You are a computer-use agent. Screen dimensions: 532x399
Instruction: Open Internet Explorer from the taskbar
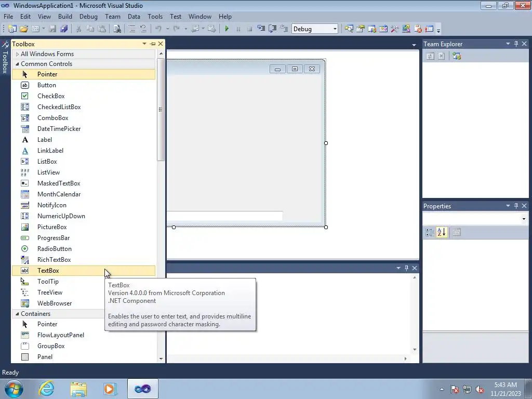[46, 389]
